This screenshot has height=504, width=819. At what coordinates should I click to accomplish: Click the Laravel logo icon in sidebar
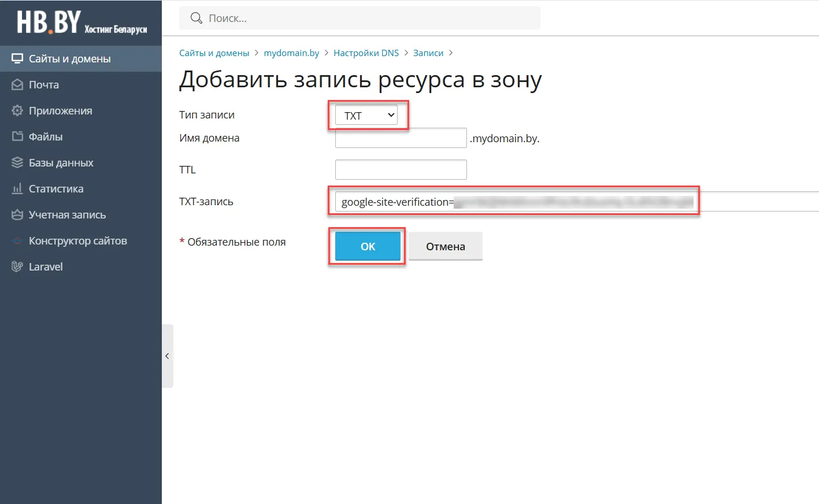click(x=17, y=266)
